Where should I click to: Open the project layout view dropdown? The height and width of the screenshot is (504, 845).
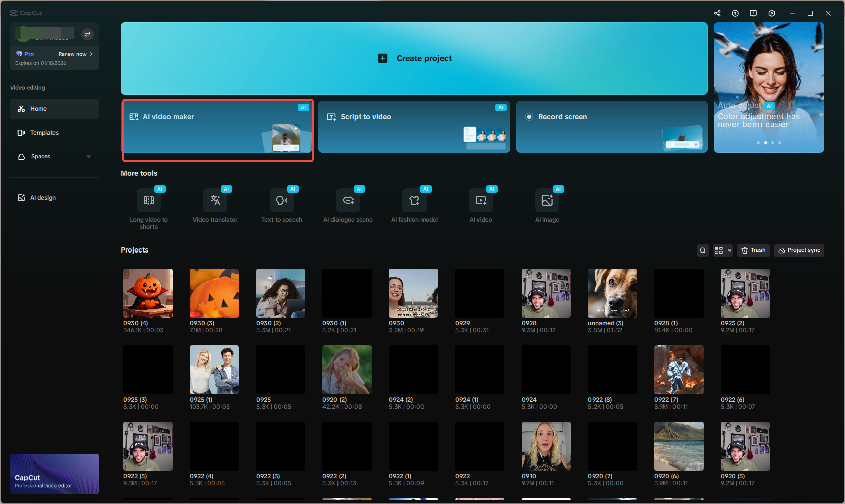tap(722, 250)
